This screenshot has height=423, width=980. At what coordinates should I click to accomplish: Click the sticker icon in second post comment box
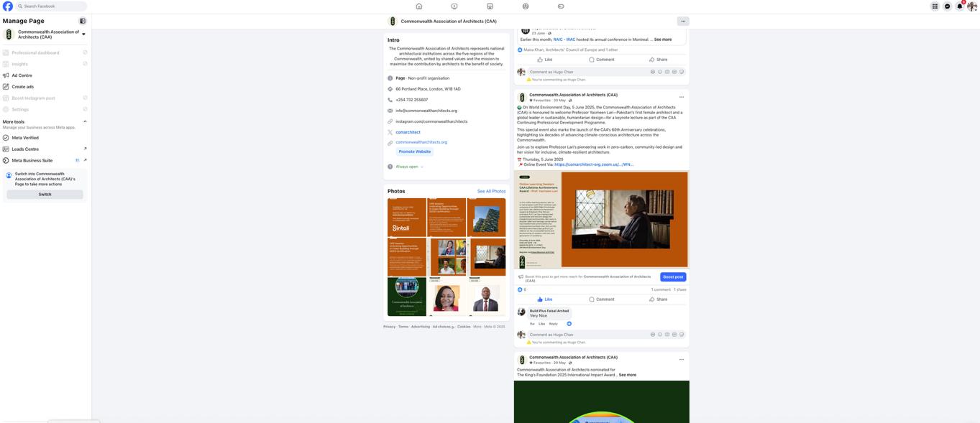tap(682, 335)
